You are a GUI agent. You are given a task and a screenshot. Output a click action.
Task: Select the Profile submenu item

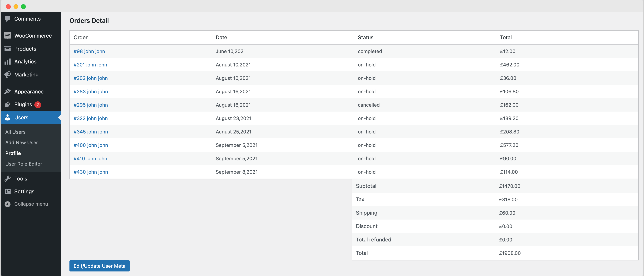click(x=13, y=153)
